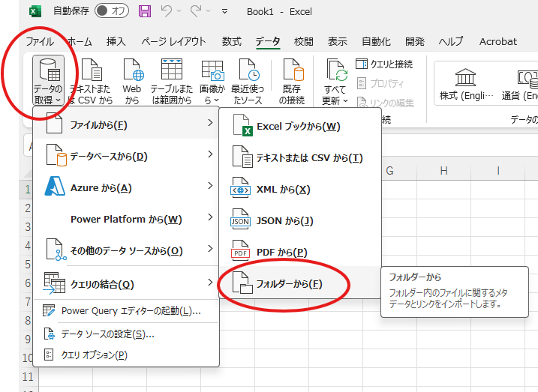
Task: Open Customize Quick Access Toolbar dropdown
Action: click(x=225, y=12)
